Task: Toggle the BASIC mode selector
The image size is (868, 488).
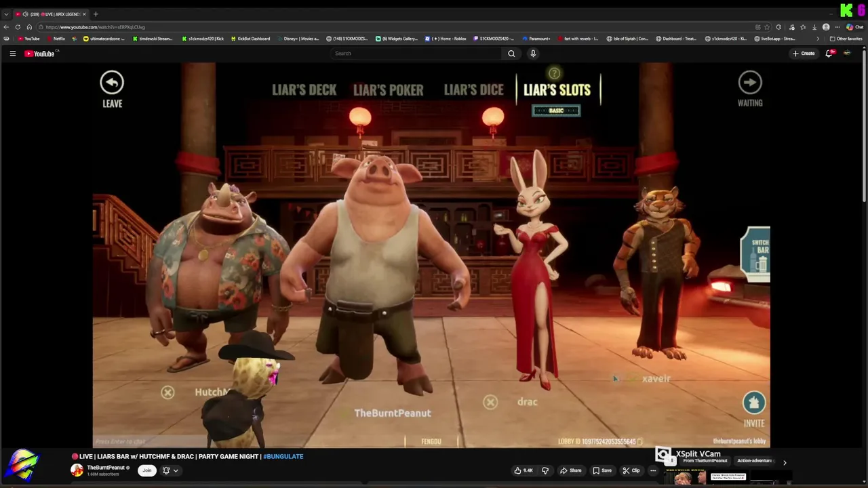Action: point(556,110)
